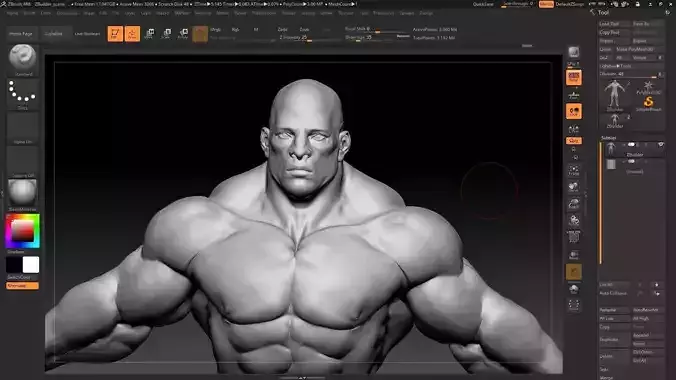Screen dimensions: 676x380
Task: Open the Standard brush thumbnail
Action: coord(23,60)
